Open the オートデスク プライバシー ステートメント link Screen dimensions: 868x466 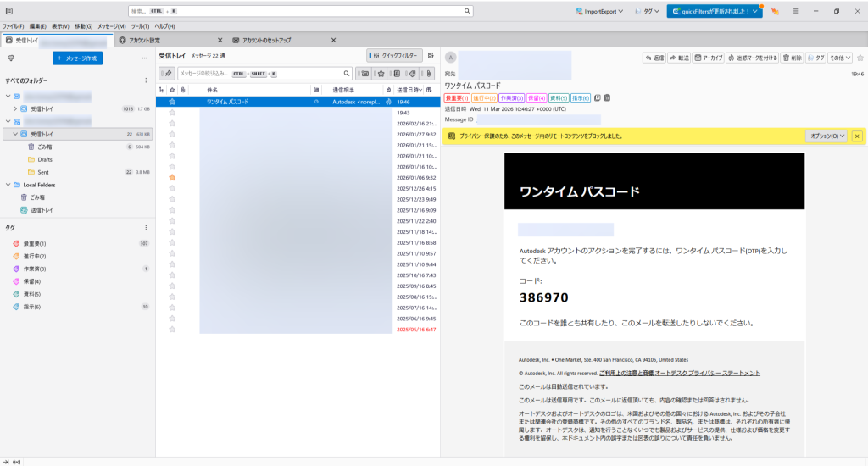[707, 373]
